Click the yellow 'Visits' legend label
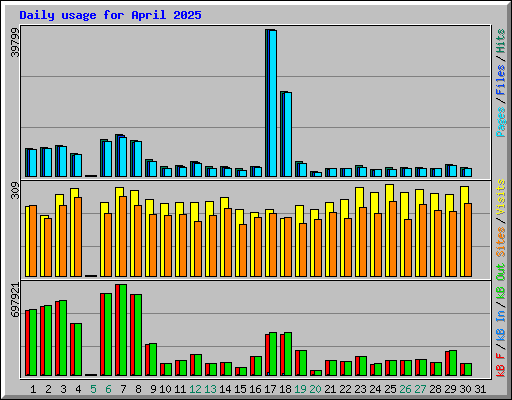512x400 pixels. pyautogui.click(x=501, y=197)
